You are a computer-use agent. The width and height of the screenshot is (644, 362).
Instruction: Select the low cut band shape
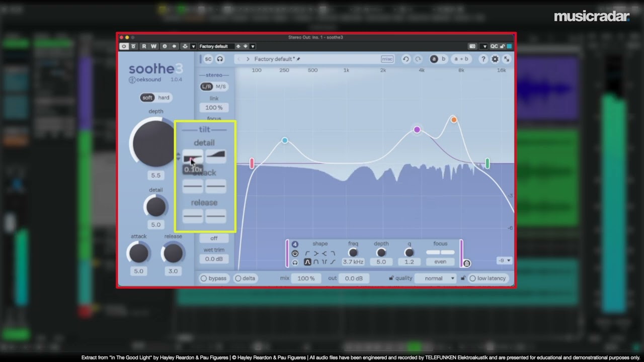[x=307, y=253]
